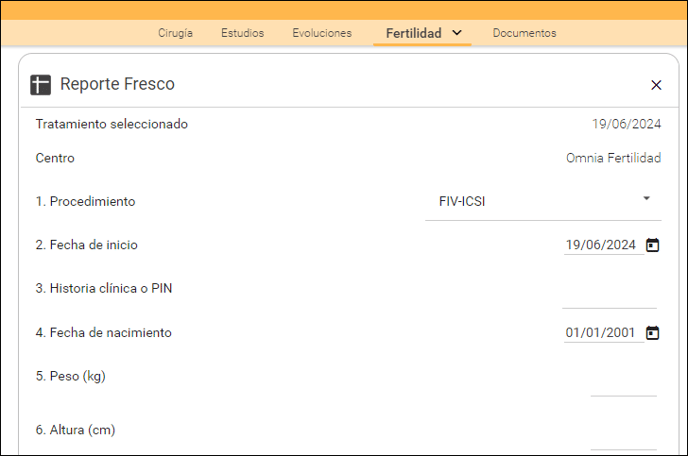Image resolution: width=688 pixels, height=456 pixels.
Task: Select the Fertilidad tab label
Action: 413,33
